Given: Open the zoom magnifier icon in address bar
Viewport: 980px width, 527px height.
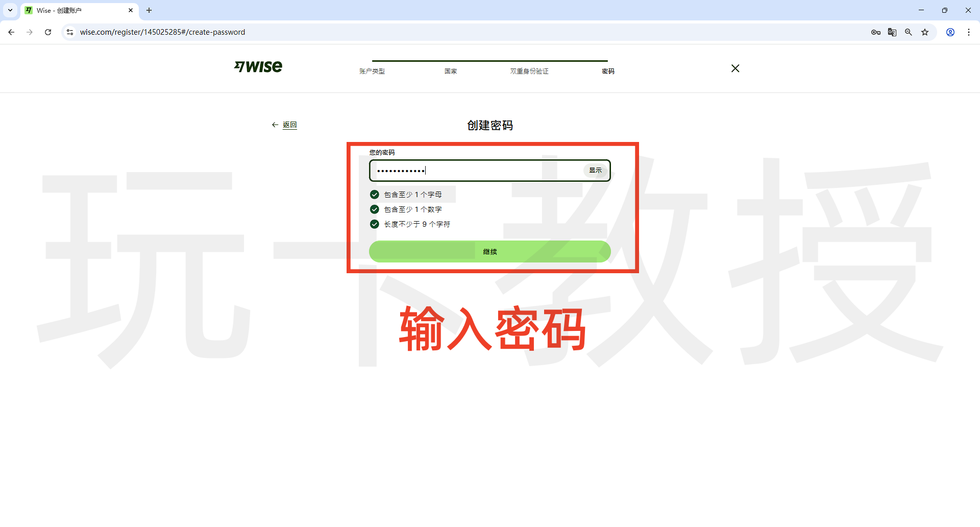Looking at the screenshot, I should (x=909, y=32).
